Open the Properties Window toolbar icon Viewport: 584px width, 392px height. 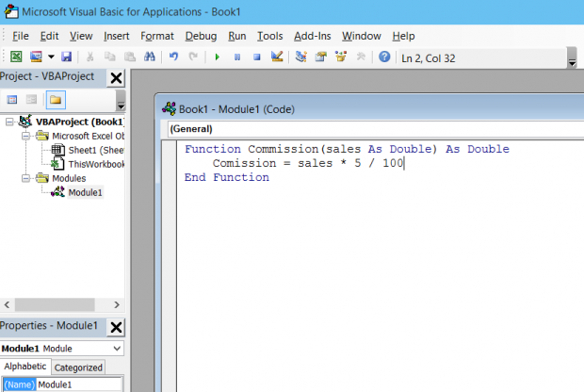[x=320, y=57]
